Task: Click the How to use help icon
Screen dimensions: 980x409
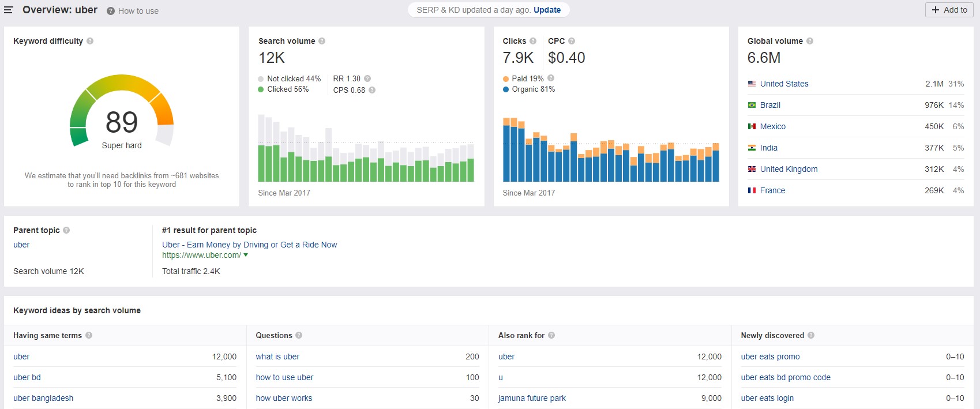Action: 111,11
